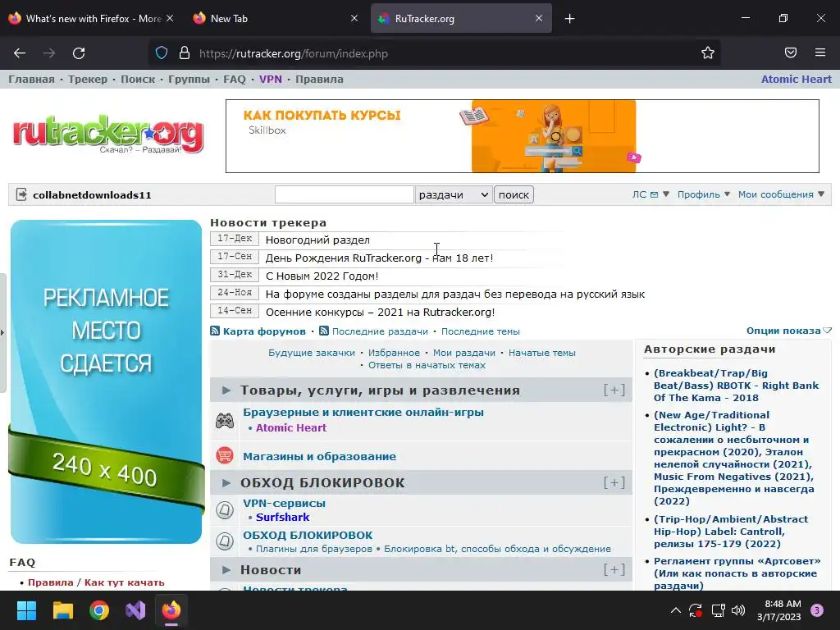Viewport: 840px width, 630px height.
Task: Show hidden system tray icons chevron
Action: point(676,610)
